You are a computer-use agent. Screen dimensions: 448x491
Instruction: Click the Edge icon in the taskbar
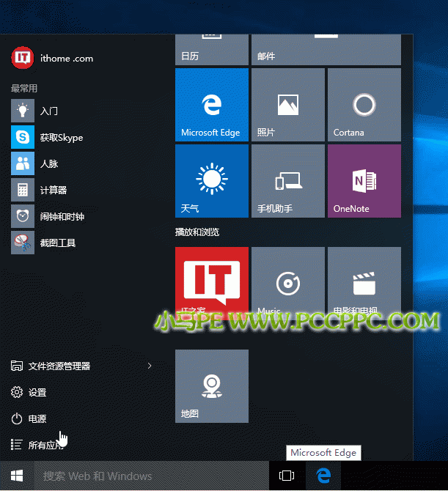(323, 476)
